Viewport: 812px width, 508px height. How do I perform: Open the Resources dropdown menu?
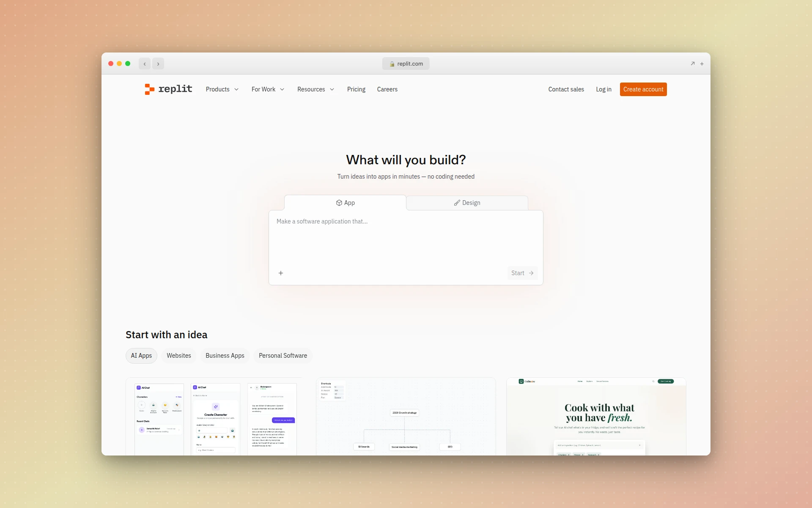[x=315, y=89]
